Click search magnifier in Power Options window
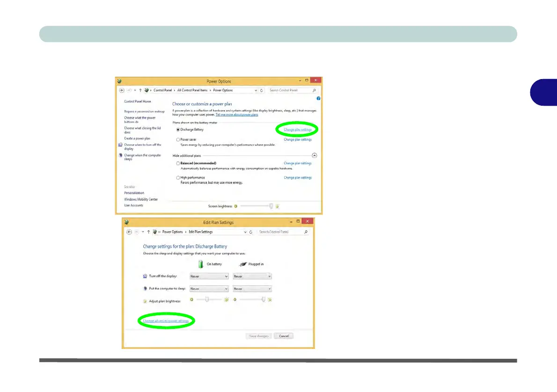 pyautogui.click(x=314, y=90)
